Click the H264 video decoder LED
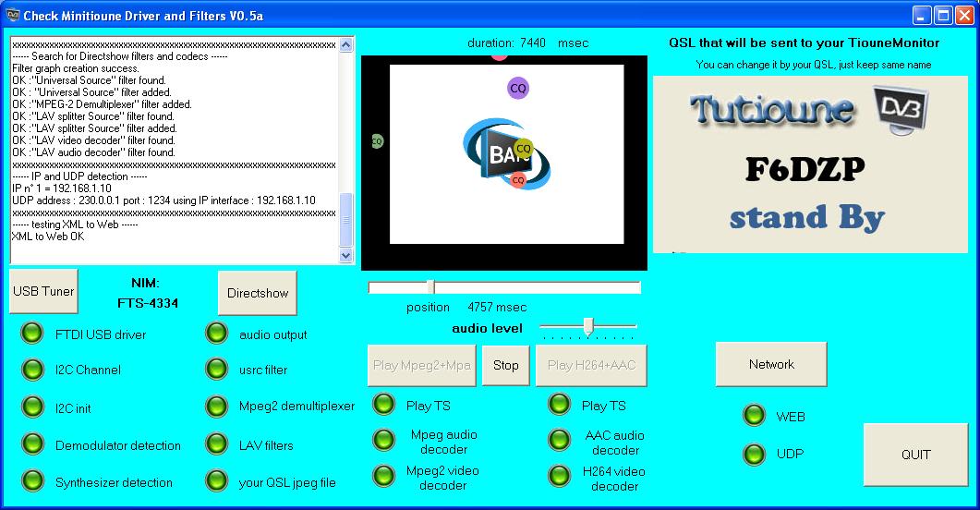980x510 pixels. pyautogui.click(x=560, y=476)
